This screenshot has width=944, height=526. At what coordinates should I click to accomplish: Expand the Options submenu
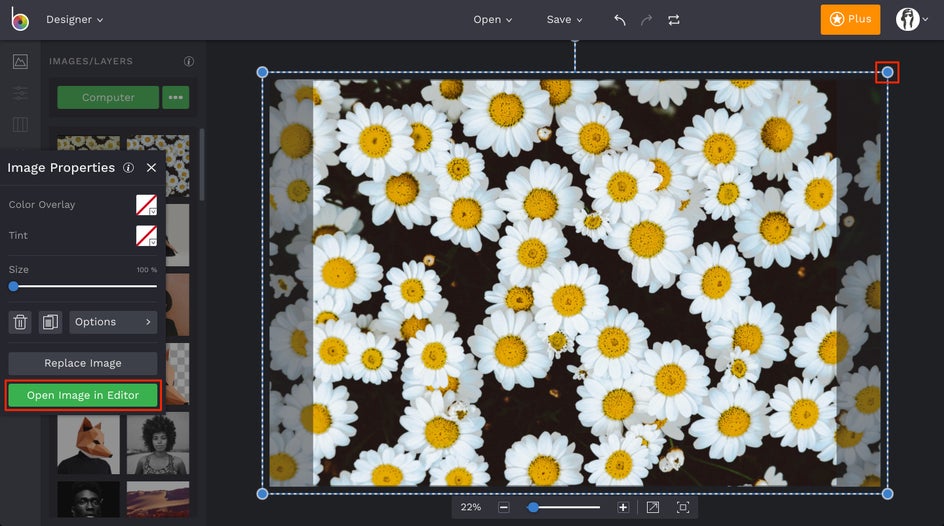pos(113,322)
